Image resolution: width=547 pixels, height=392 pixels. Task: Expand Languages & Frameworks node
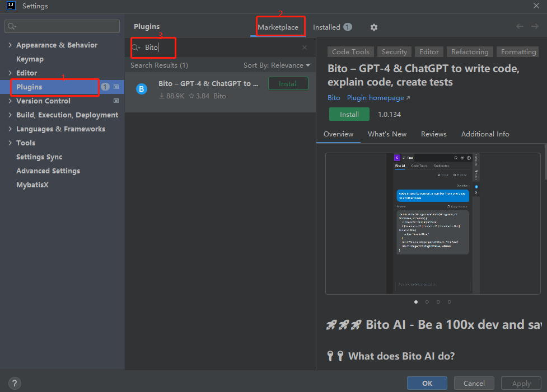coord(10,129)
